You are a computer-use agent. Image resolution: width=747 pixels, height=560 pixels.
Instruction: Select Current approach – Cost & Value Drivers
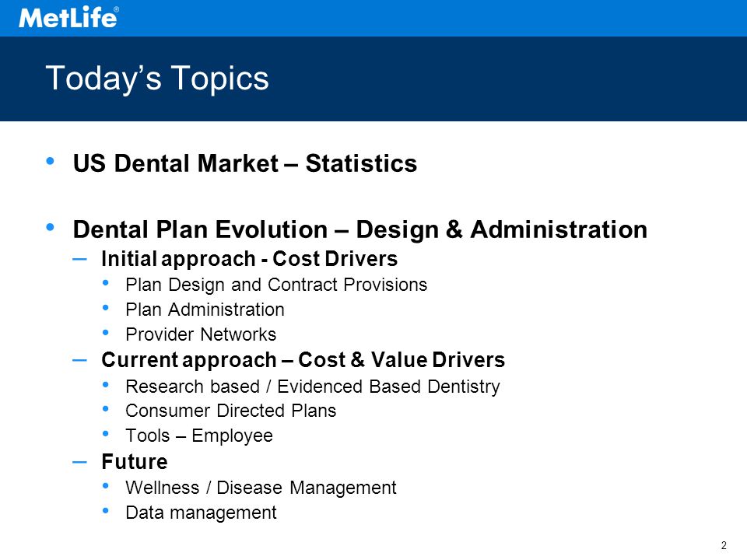(303, 360)
